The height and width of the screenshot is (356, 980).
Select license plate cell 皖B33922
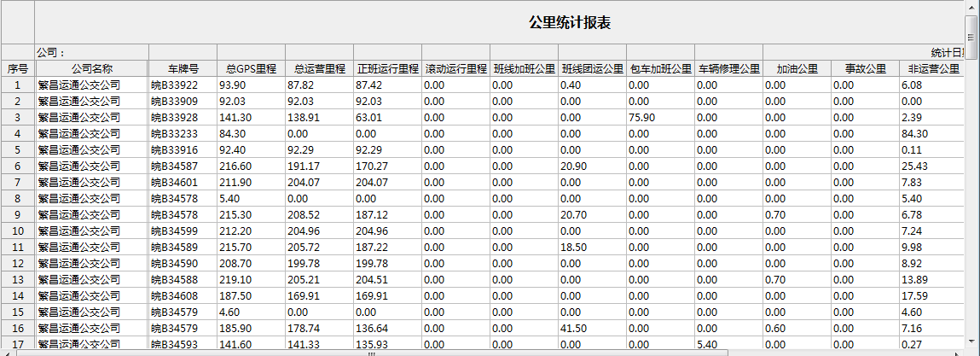tap(175, 85)
